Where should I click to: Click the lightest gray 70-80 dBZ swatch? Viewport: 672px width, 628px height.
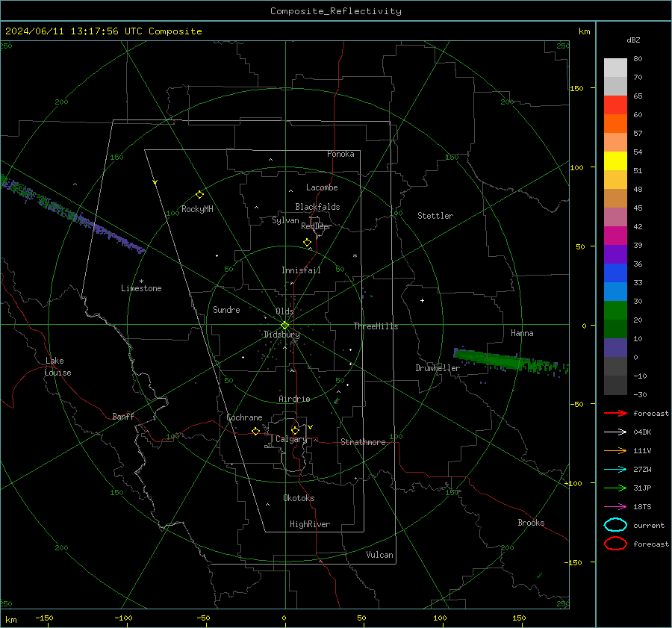615,68
